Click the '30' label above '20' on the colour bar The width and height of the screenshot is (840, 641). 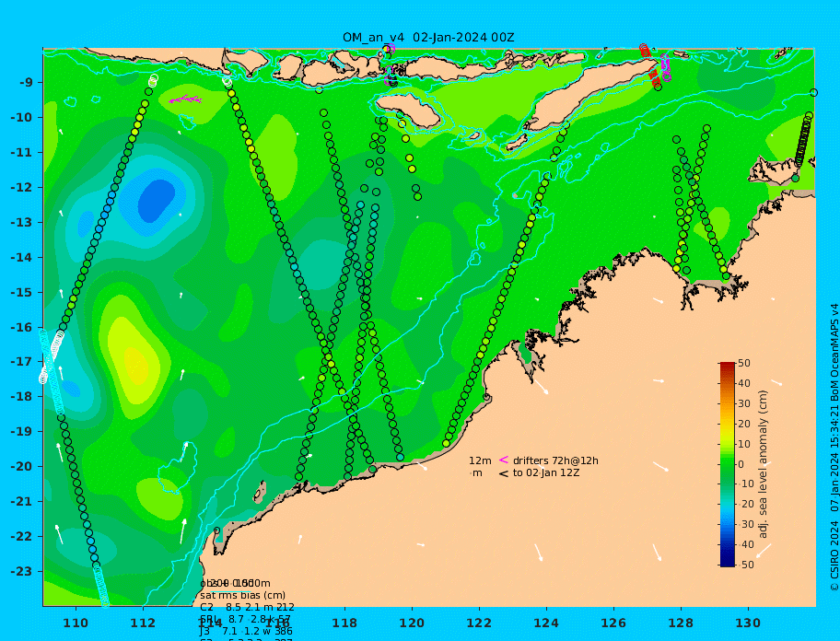coord(744,403)
